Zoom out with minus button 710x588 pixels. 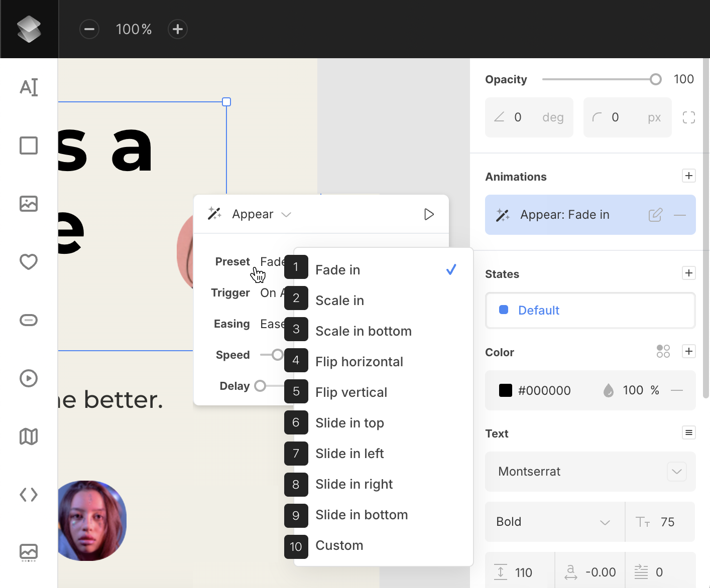point(89,29)
